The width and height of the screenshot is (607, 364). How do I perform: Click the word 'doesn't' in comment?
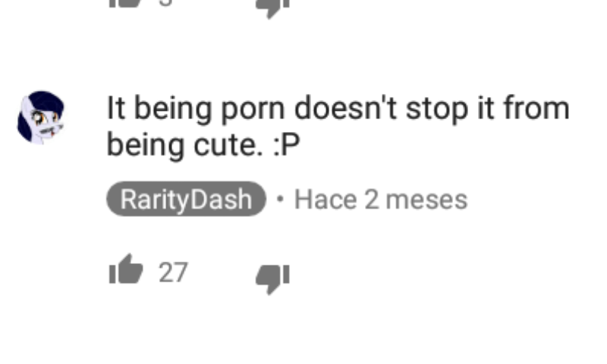tap(346, 108)
